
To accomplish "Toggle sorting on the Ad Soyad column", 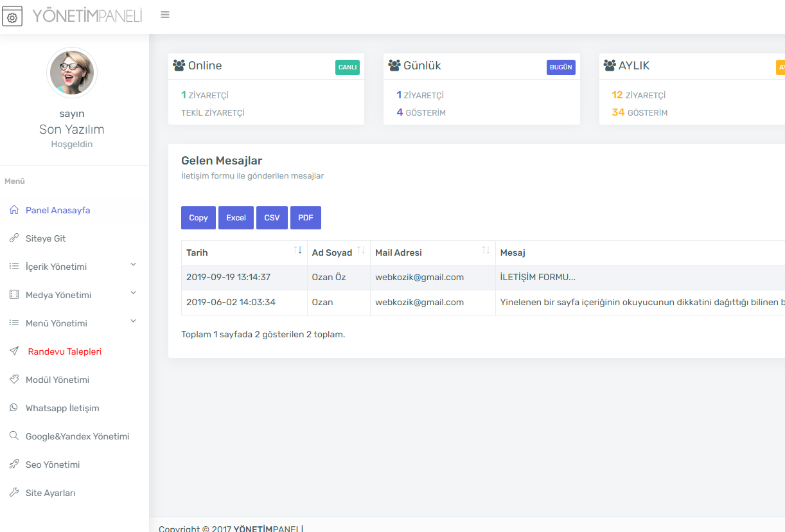I will (360, 251).
